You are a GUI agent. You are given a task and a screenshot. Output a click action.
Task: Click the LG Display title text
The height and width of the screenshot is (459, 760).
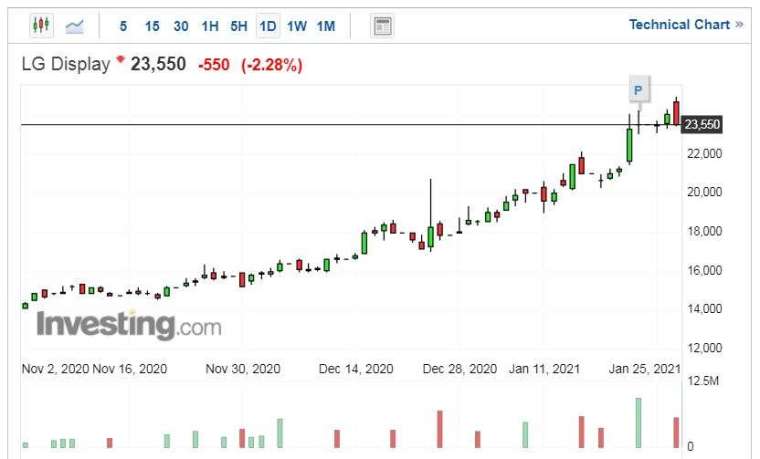66,64
